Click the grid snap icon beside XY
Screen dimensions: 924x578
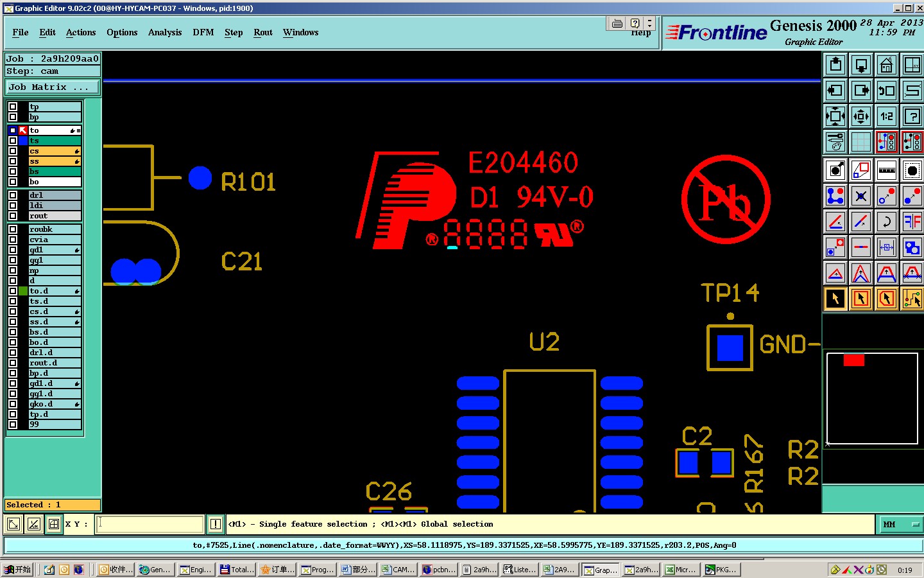click(54, 524)
